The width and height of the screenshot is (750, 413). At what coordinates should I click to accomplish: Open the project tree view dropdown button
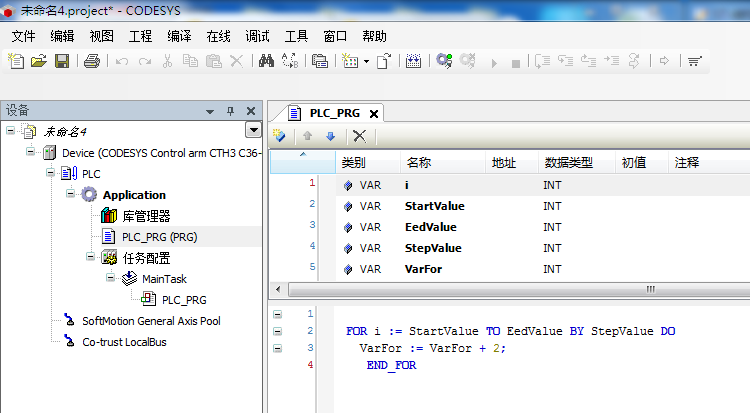253,130
